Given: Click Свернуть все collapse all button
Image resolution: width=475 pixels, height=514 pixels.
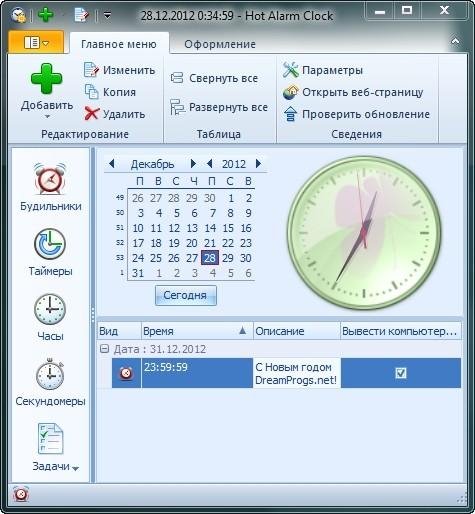Looking at the screenshot, I should click(x=214, y=78).
